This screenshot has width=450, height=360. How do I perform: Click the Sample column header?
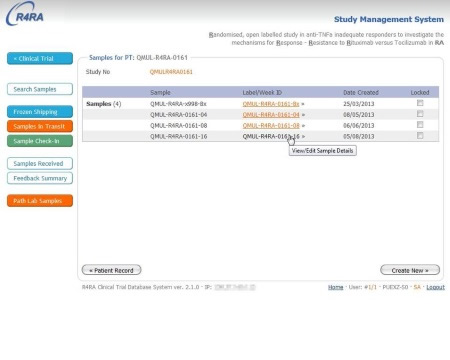point(160,92)
